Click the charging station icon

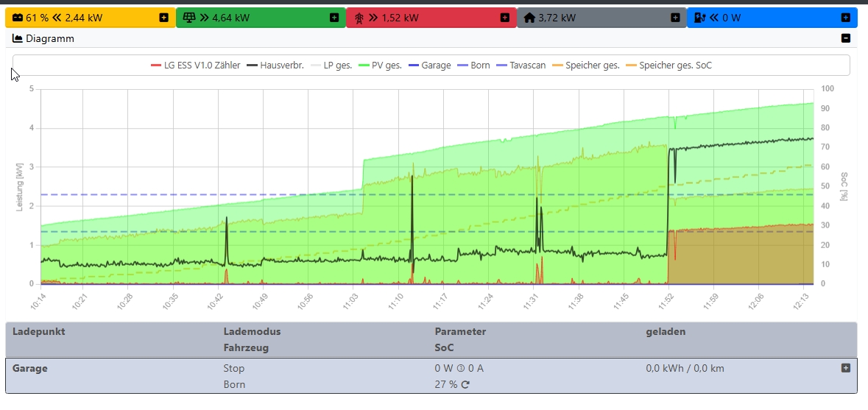click(x=700, y=18)
